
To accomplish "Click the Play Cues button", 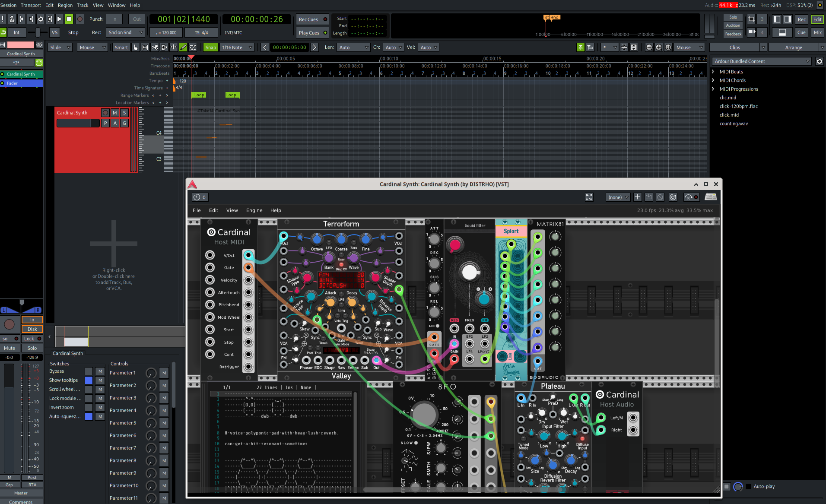I will tap(312, 33).
